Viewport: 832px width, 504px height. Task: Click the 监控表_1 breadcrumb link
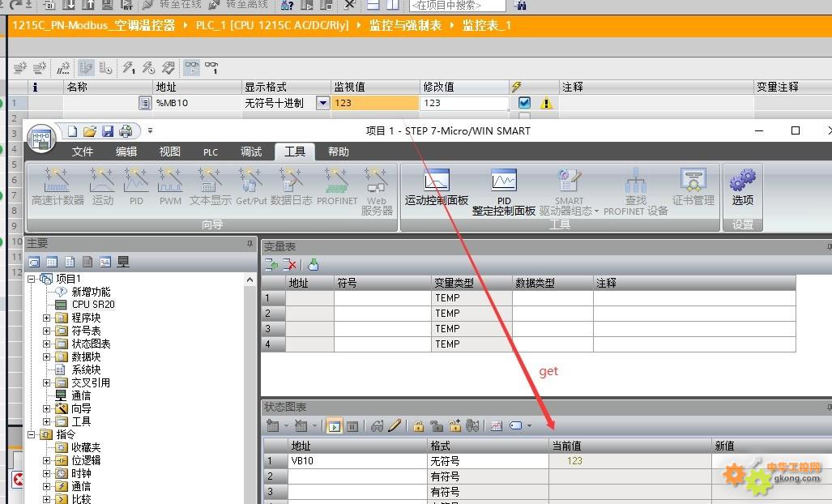click(486, 25)
